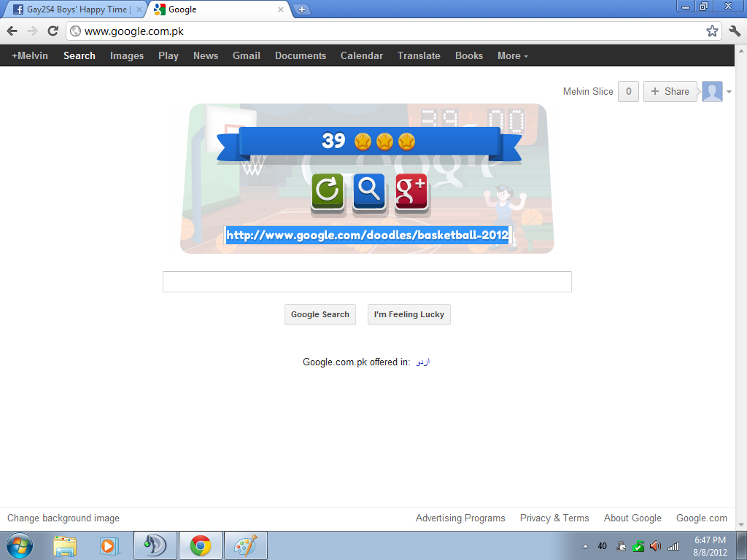747x560 pixels.
Task: Click the volume speaker tray icon
Action: tap(656, 545)
